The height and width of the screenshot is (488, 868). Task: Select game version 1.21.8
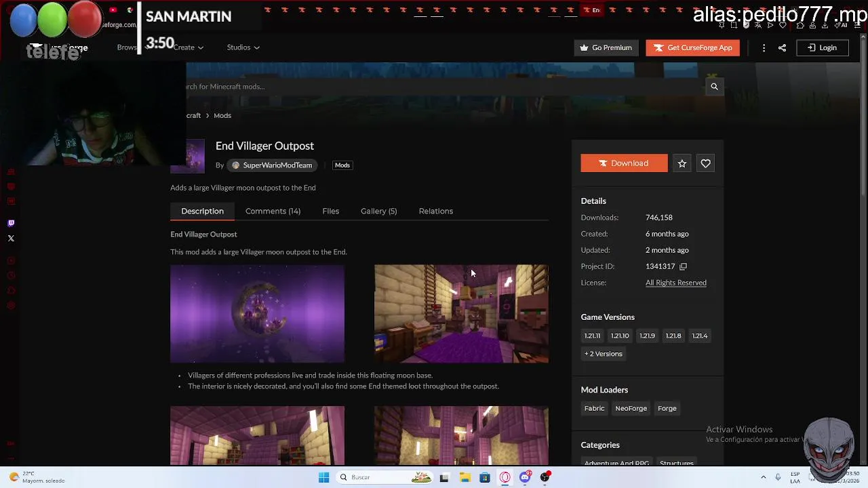pyautogui.click(x=673, y=335)
